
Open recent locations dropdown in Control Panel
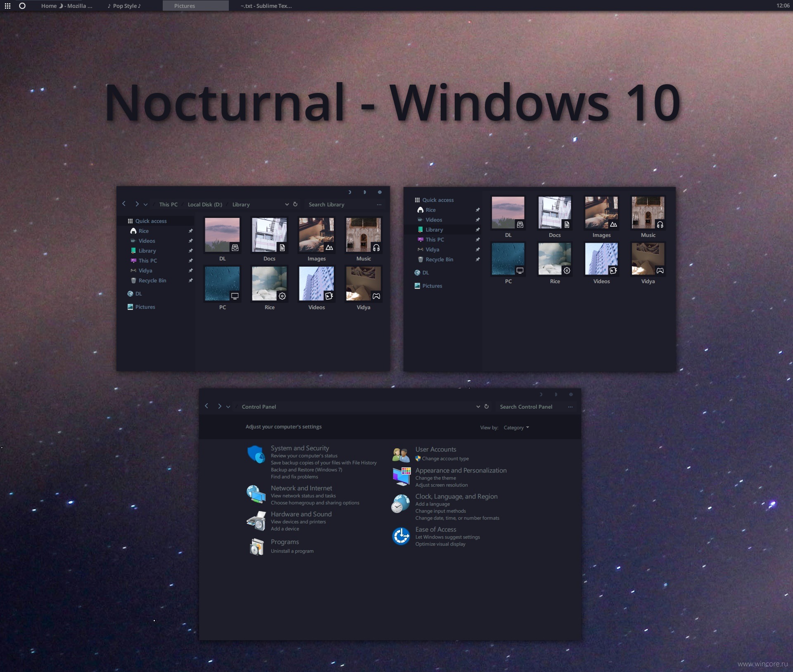click(x=228, y=407)
